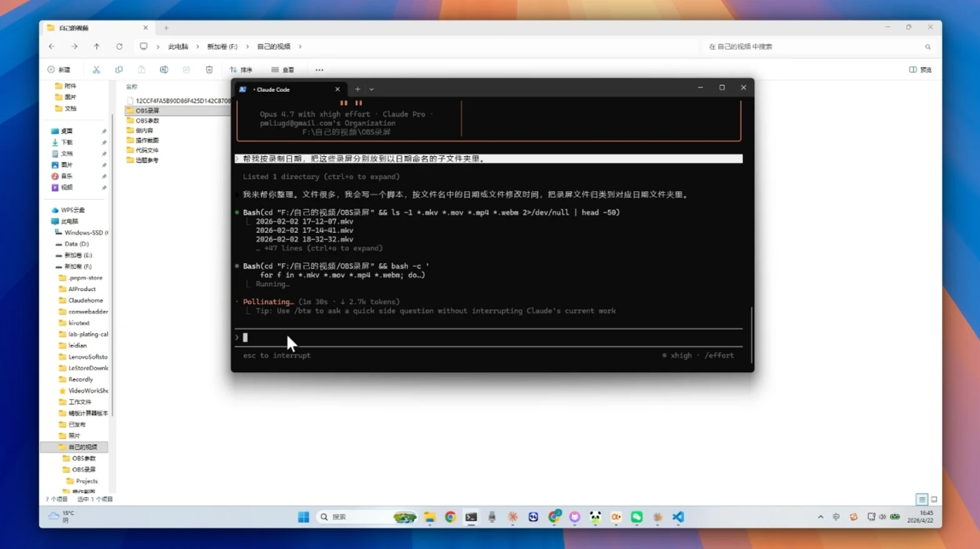Open the 排序 (Sort) dropdown

click(241, 69)
